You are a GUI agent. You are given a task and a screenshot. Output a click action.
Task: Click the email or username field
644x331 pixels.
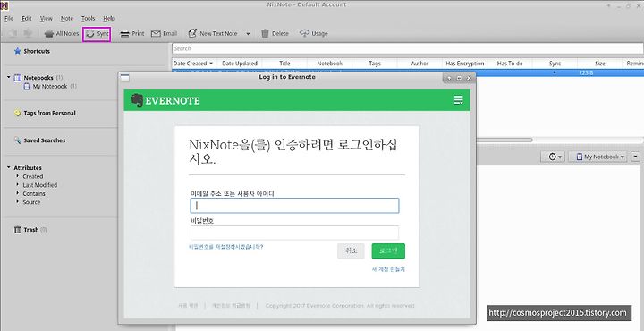pyautogui.click(x=295, y=206)
